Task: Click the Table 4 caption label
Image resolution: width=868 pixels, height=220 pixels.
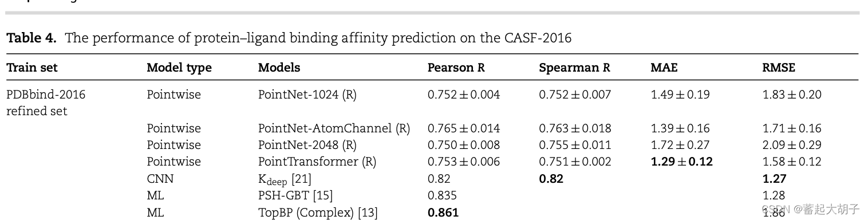Action: pyautogui.click(x=31, y=38)
